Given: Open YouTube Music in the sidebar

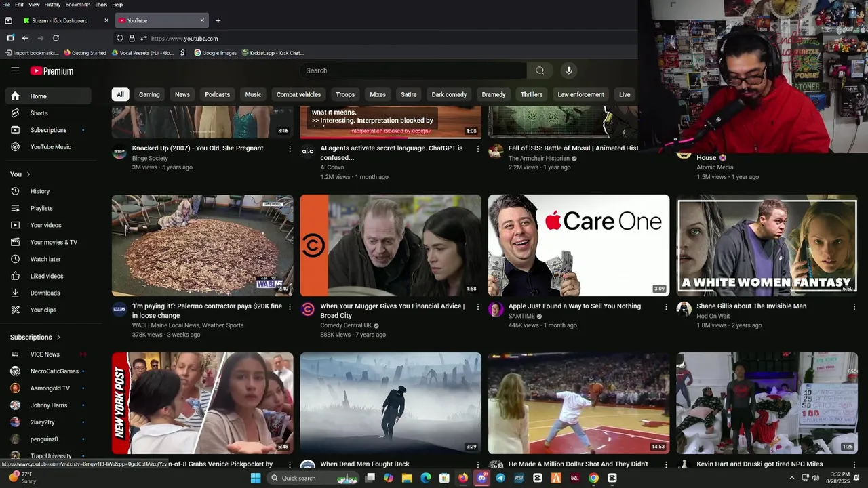Looking at the screenshot, I should click(47, 147).
